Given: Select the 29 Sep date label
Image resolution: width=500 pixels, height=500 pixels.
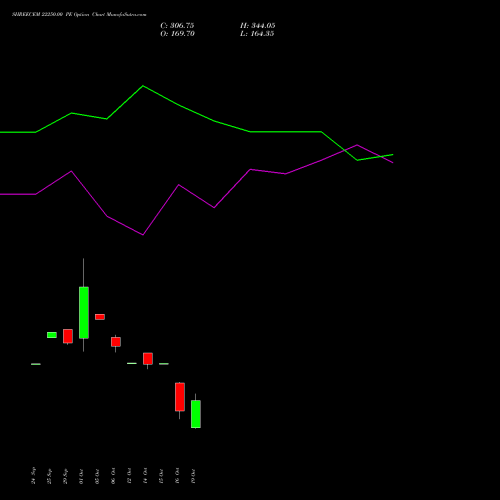Looking at the screenshot, I should click(x=65, y=476).
